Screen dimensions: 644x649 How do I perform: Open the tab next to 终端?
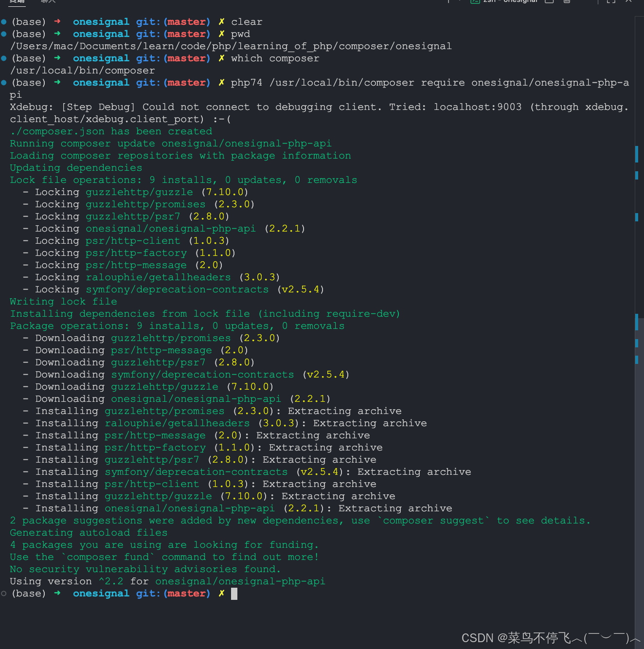point(48,2)
